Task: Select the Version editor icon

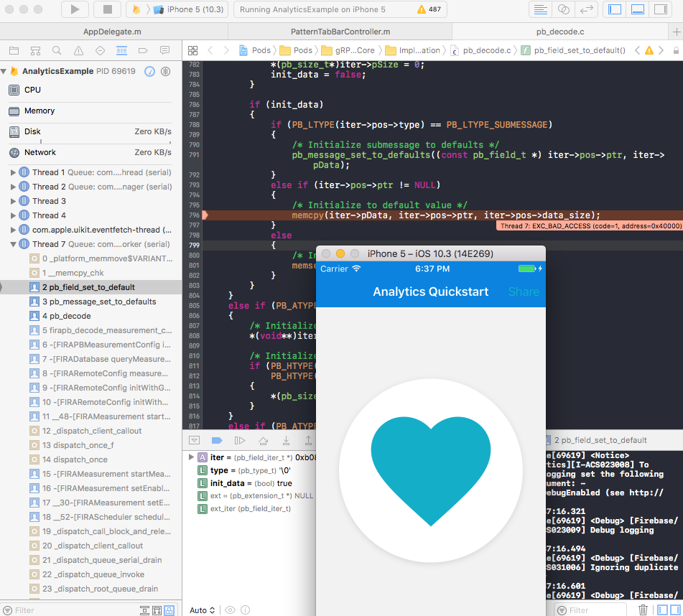Action: (x=586, y=9)
